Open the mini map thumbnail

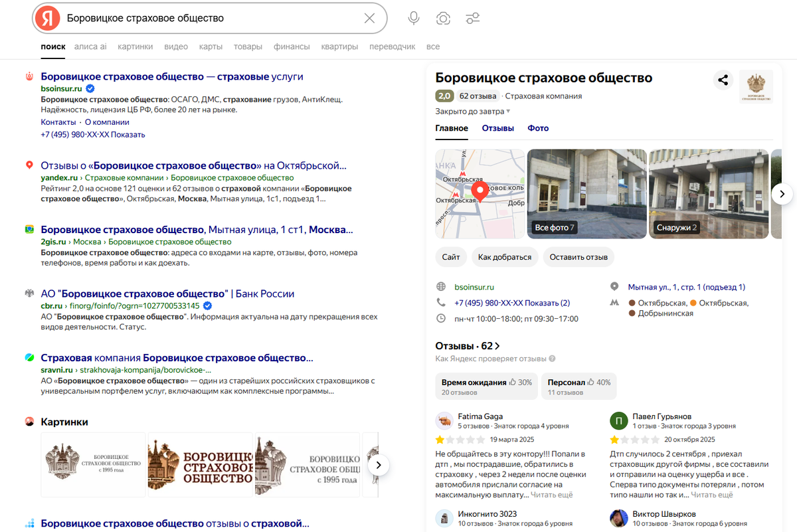[480, 194]
